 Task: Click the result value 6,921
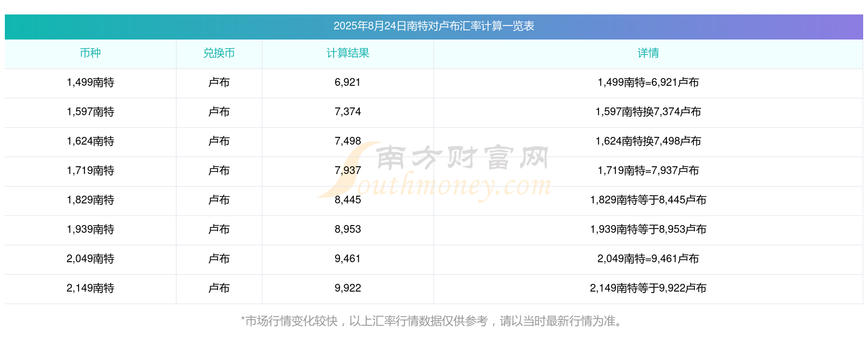click(348, 82)
